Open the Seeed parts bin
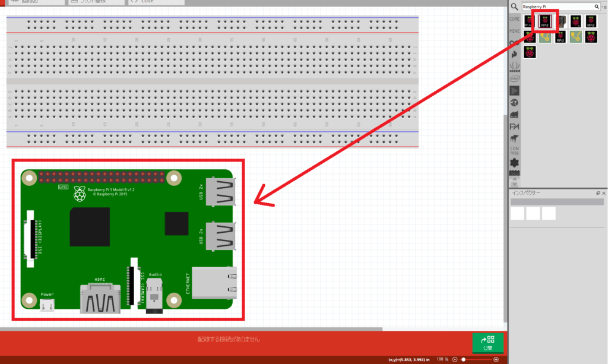 click(x=514, y=67)
